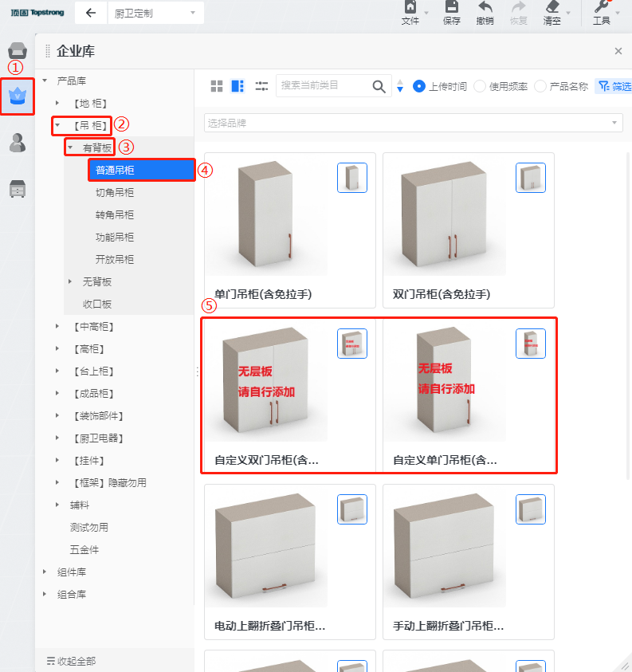
Task: Expand the 【地柜】 category
Action: click(57, 103)
